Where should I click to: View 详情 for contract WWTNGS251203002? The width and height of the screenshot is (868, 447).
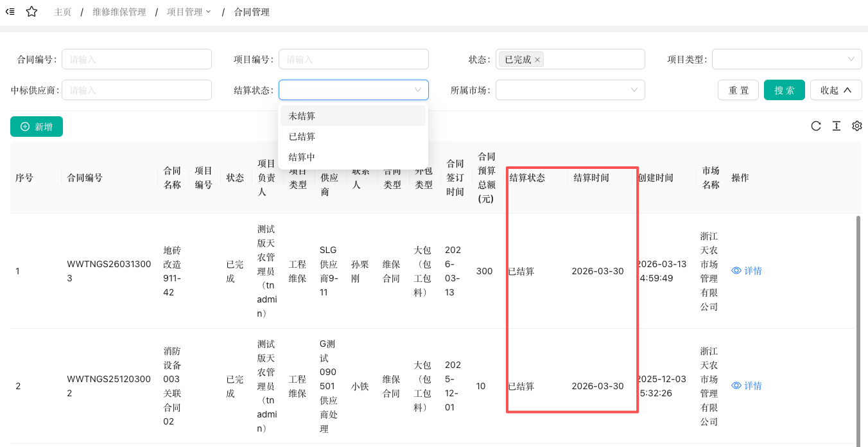(x=747, y=386)
